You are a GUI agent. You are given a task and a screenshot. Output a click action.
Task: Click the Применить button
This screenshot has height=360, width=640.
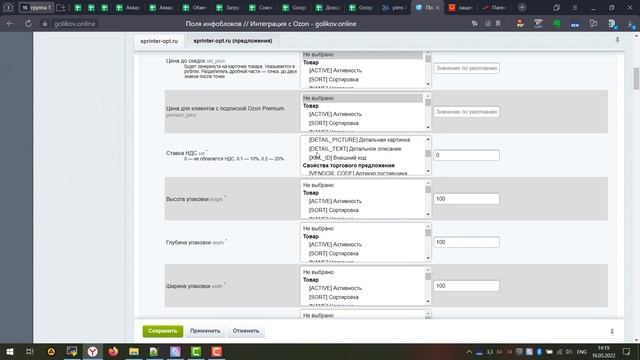click(205, 331)
